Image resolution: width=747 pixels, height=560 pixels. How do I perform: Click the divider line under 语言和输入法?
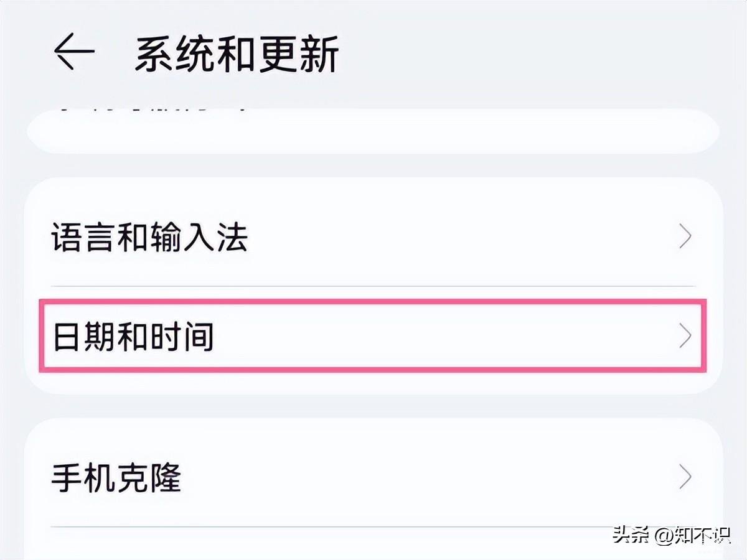[372, 286]
